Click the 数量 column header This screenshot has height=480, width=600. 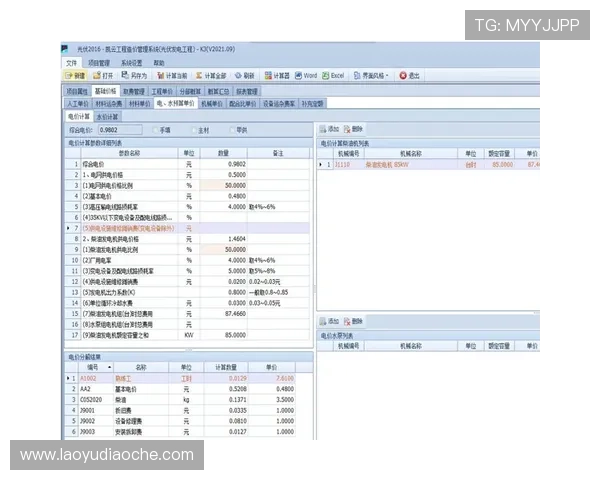tap(223, 153)
